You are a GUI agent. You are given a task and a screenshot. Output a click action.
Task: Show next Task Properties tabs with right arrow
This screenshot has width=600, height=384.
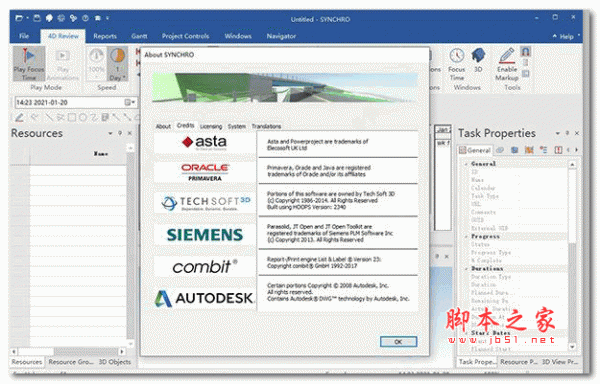click(x=576, y=150)
